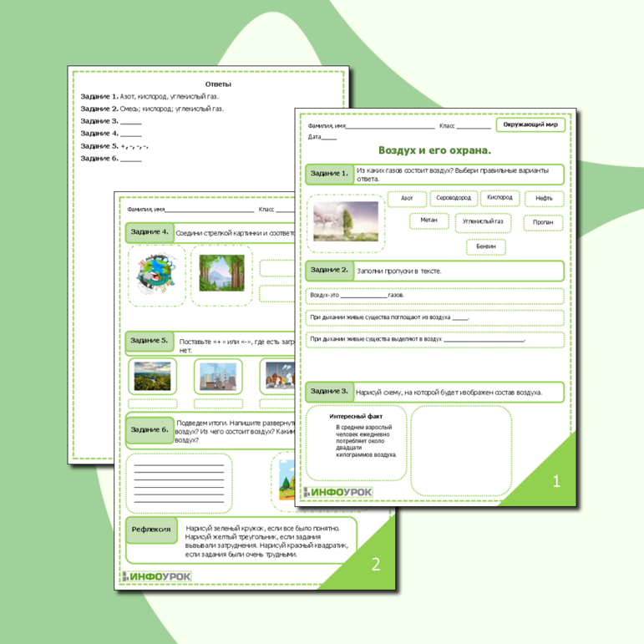644x644 pixels.
Task: Select the Азот answer option
Action: 407,199
